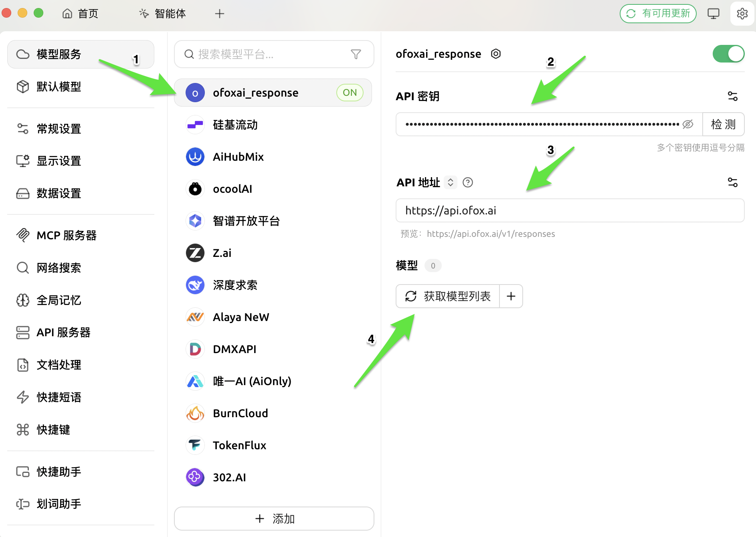
Task: Select 深度求索 provider whale icon
Action: (x=195, y=285)
